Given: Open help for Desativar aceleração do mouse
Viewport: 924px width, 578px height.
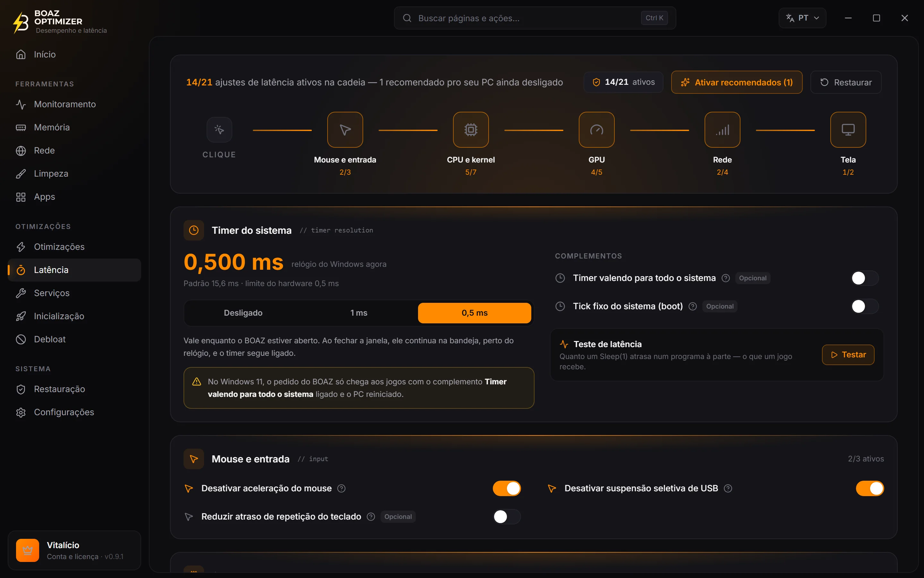Looking at the screenshot, I should [341, 488].
